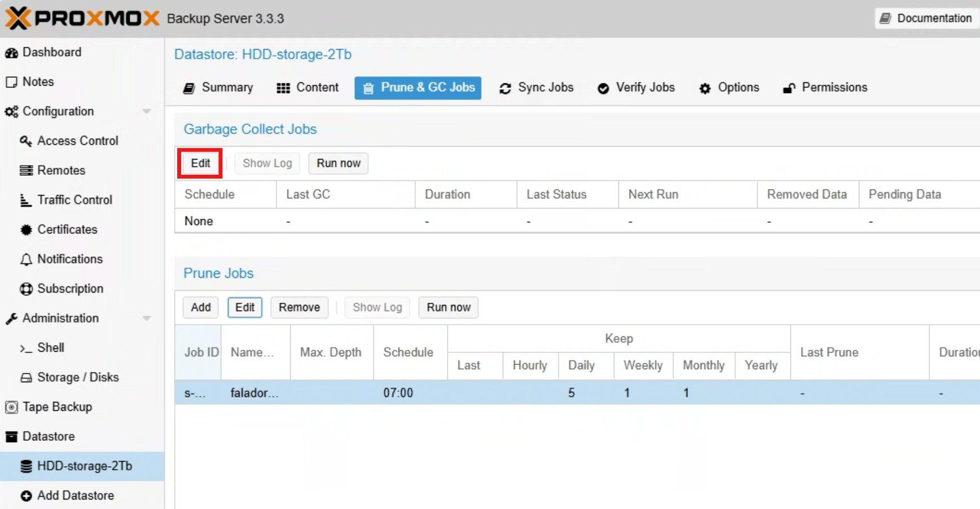
Task: Click the HDD-storage-2Tb database icon
Action: 26,466
